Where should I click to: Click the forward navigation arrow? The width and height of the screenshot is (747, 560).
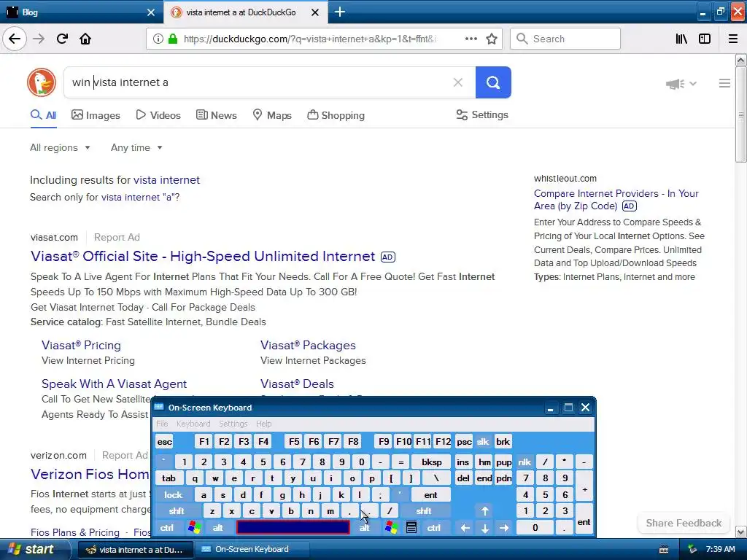click(x=39, y=39)
